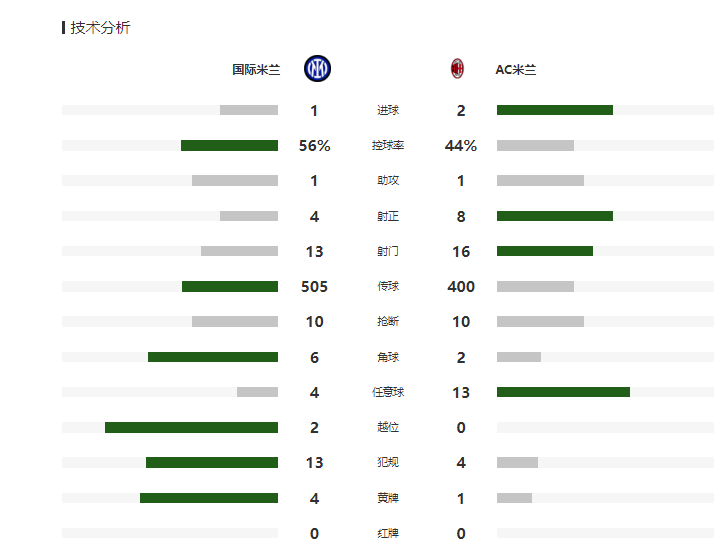Click the 抢断 tackles label
The width and height of the screenshot is (724, 556).
coord(388,321)
